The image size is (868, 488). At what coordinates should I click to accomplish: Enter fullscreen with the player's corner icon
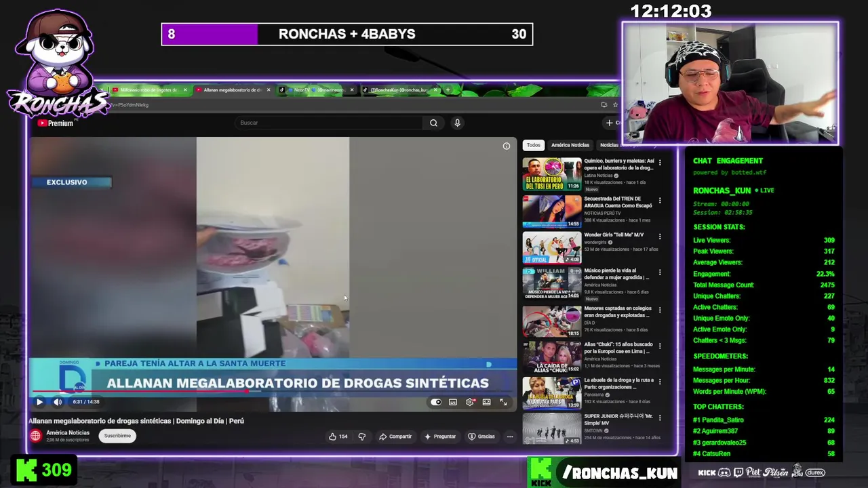click(x=503, y=402)
